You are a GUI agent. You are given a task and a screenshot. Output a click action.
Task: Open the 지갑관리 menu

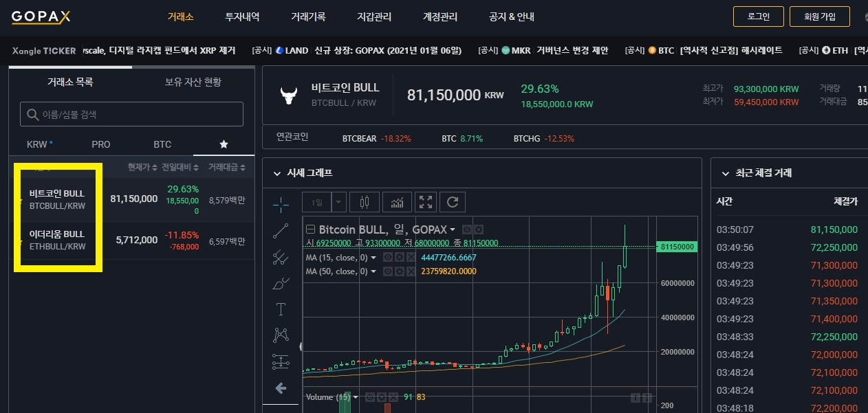tap(374, 16)
